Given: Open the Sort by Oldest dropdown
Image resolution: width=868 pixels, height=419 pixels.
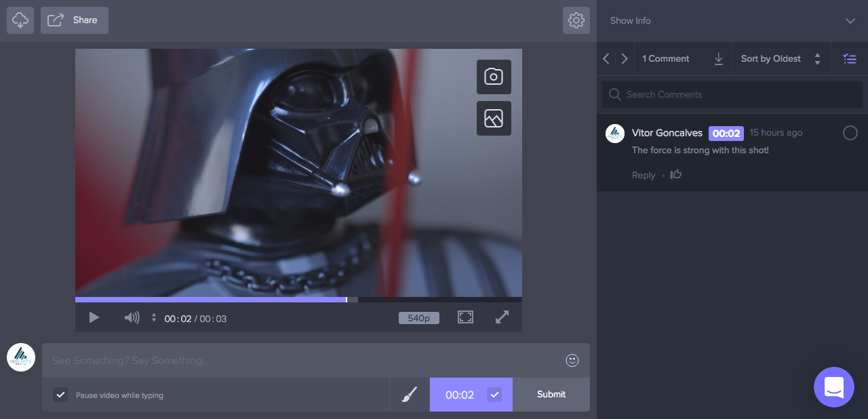Looking at the screenshot, I should [781, 59].
